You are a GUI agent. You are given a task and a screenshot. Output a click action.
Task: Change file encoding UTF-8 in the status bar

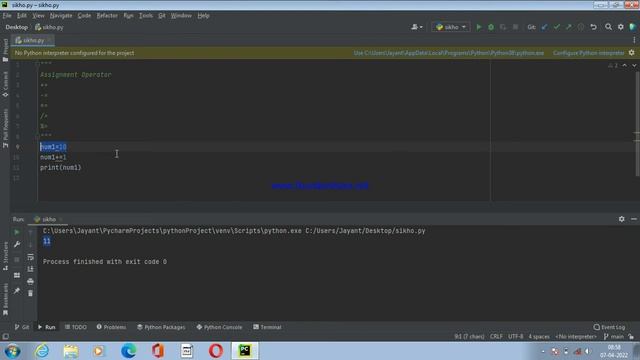(516, 337)
